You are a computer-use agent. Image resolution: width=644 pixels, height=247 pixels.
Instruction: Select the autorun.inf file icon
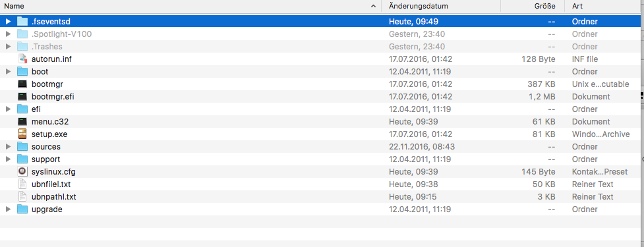click(22, 59)
